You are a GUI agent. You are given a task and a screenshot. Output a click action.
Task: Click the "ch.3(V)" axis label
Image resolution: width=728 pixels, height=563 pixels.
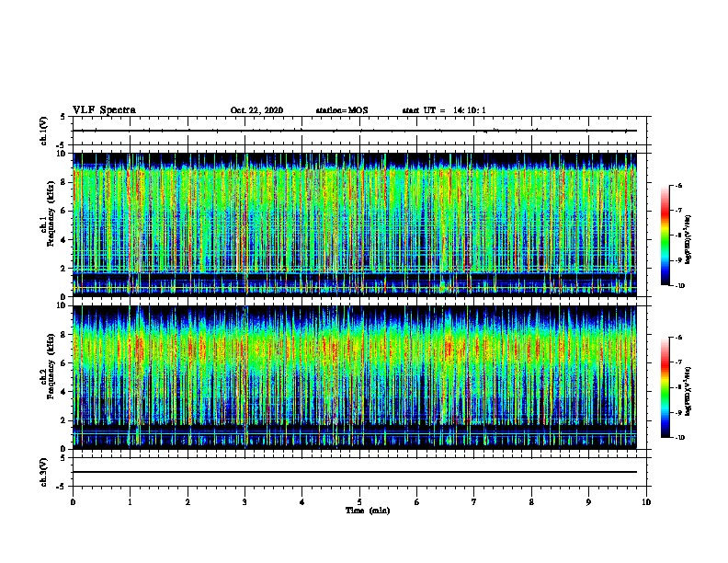[43, 473]
